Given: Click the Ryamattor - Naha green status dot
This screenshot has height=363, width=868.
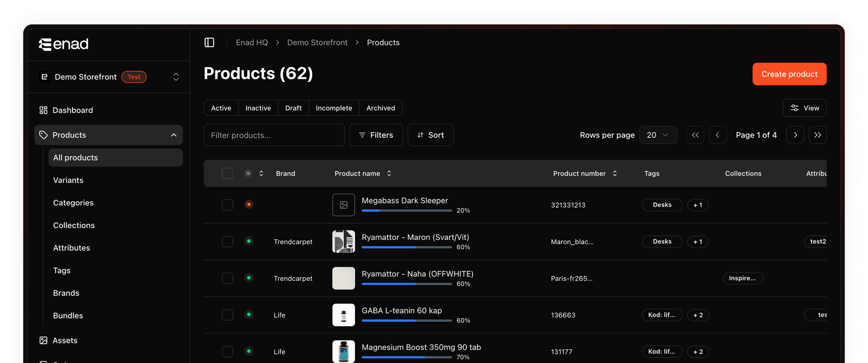Looking at the screenshot, I should (249, 278).
